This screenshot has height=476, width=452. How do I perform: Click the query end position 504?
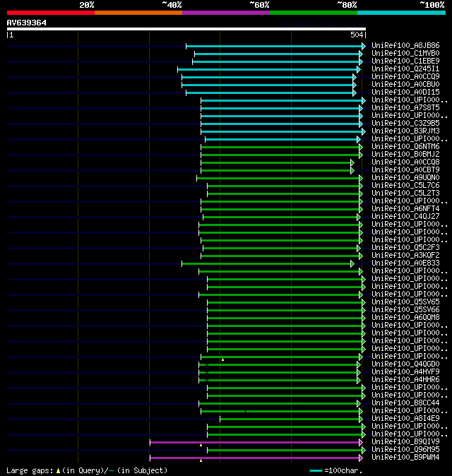coord(357,35)
